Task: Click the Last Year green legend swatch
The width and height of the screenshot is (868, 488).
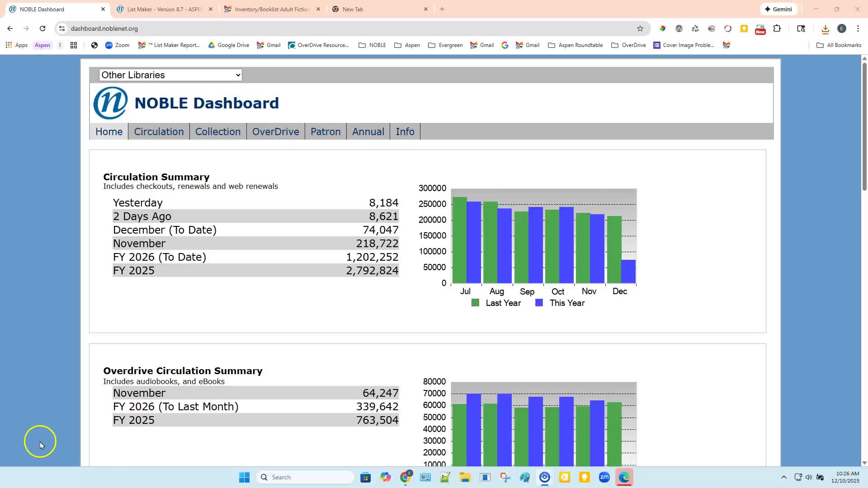Action: [475, 303]
